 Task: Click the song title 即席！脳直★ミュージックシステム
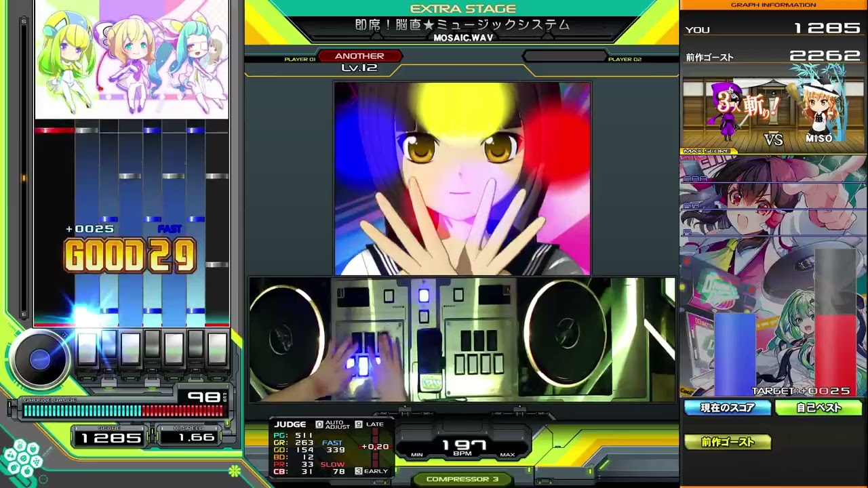point(463,25)
